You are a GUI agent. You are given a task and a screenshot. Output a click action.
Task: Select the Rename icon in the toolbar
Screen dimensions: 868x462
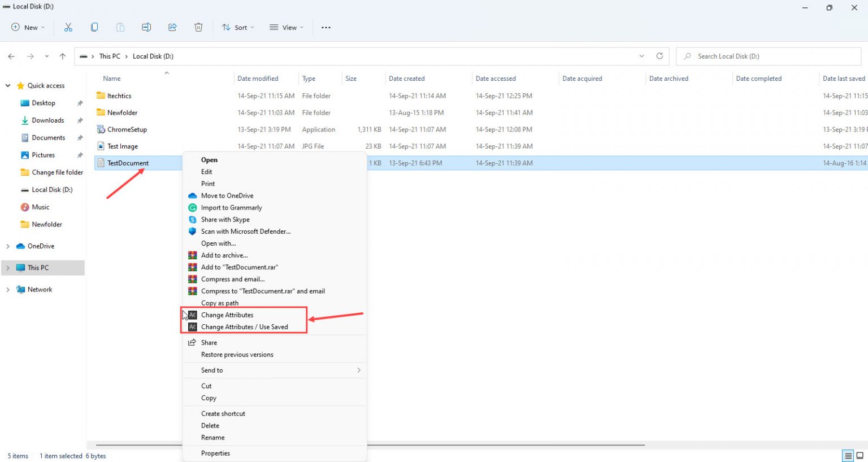coord(146,27)
